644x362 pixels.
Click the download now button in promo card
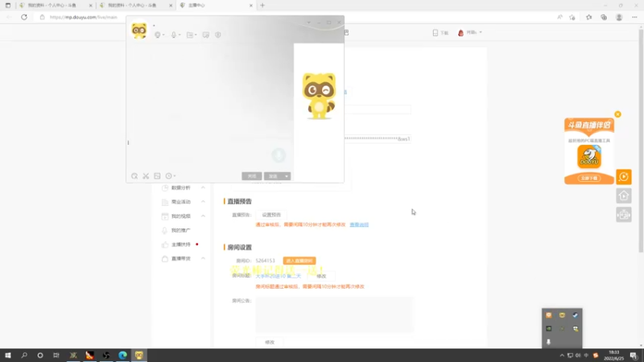pyautogui.click(x=589, y=178)
